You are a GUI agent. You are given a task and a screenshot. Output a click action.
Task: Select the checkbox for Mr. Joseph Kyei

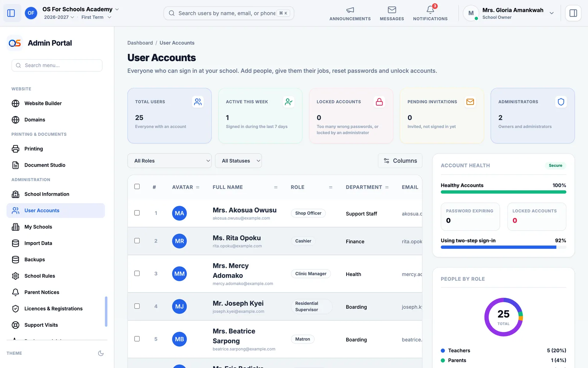pyautogui.click(x=137, y=306)
